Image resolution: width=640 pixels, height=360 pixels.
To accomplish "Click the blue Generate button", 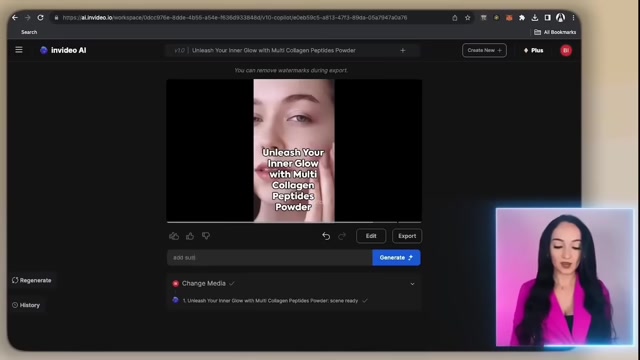I will coord(396,258).
